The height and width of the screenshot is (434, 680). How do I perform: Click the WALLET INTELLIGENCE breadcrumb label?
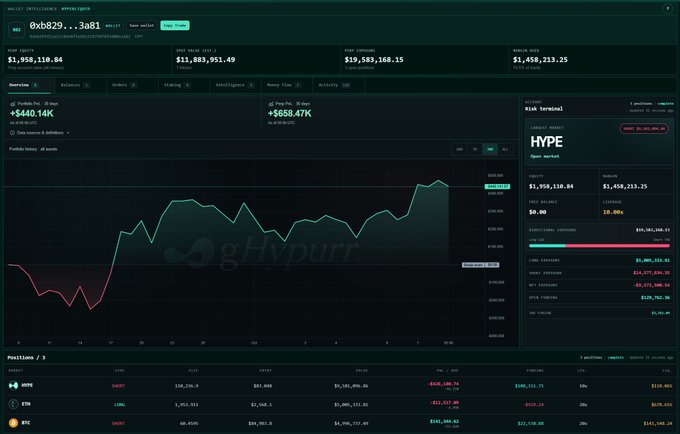point(32,9)
